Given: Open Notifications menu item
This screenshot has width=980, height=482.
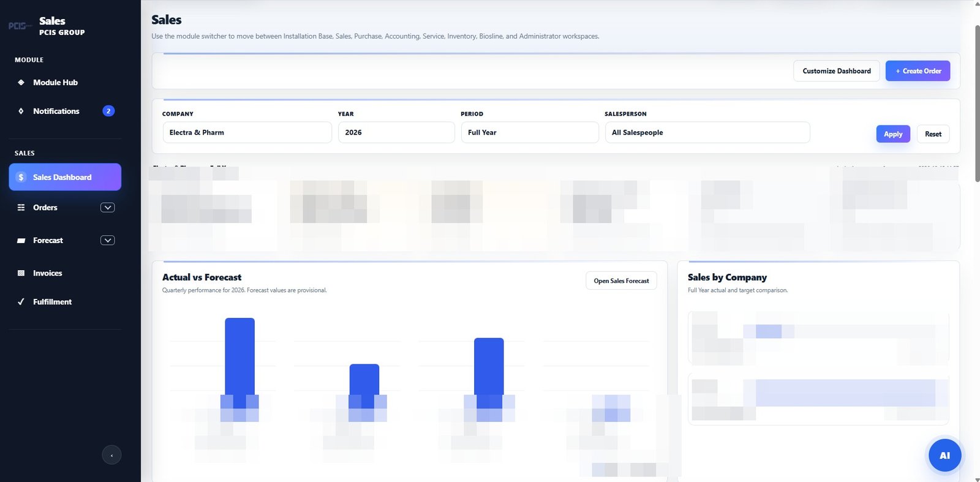Looking at the screenshot, I should coord(65,111).
